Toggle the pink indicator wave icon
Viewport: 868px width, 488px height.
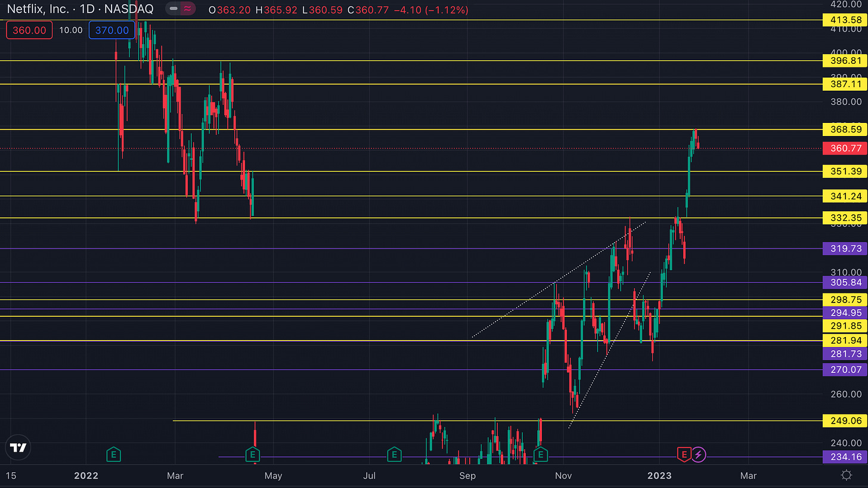[x=188, y=10]
